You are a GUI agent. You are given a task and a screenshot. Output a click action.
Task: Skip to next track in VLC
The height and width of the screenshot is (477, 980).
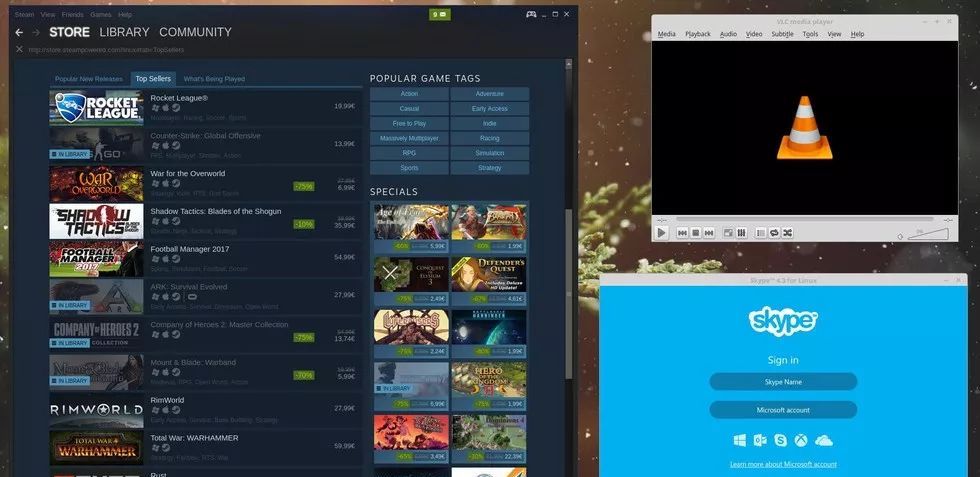point(709,233)
